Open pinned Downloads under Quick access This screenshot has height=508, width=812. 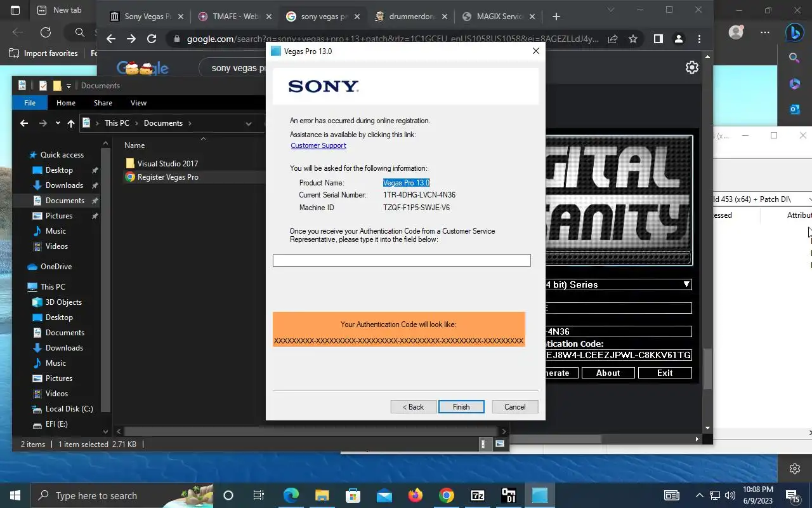pos(64,185)
